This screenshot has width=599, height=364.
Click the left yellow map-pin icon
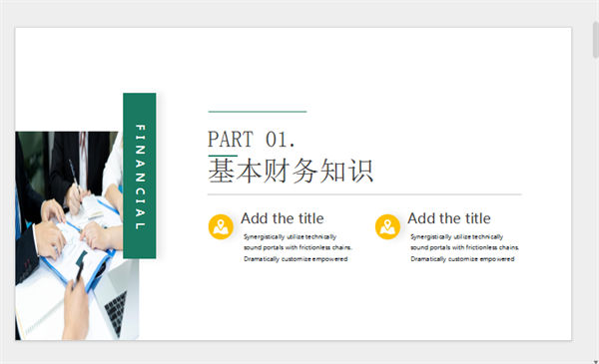coord(221,226)
